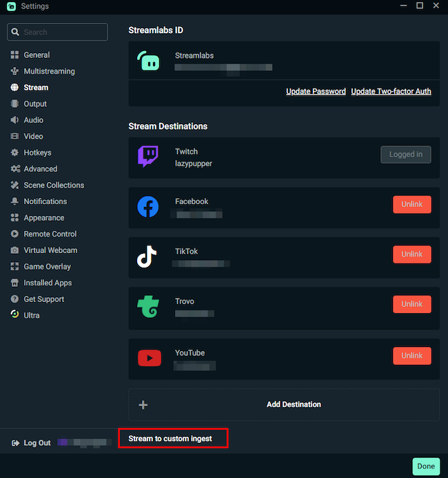Click the Output icon in sidebar
Viewport: 448px width, 478px height.
point(14,103)
